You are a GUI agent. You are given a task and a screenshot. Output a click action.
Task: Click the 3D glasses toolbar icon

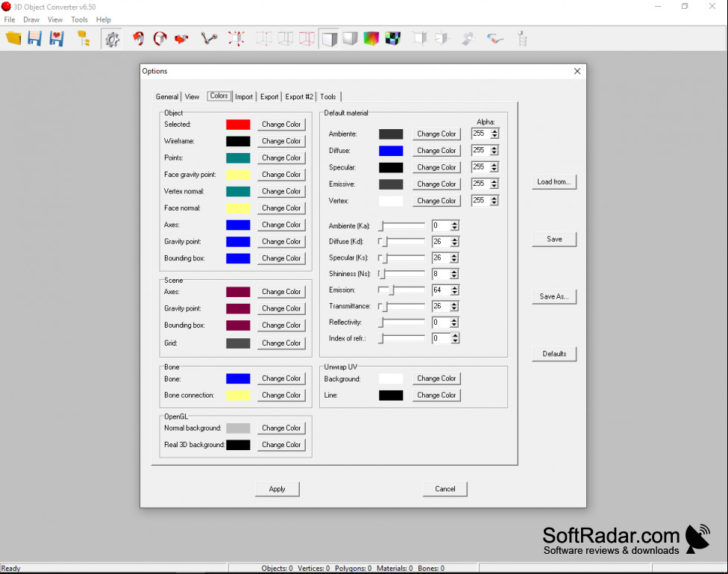click(x=495, y=39)
